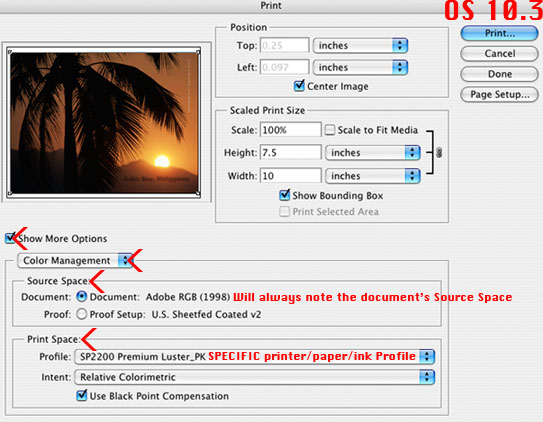Click the top-right bounding box handle on the preview

[198, 52]
